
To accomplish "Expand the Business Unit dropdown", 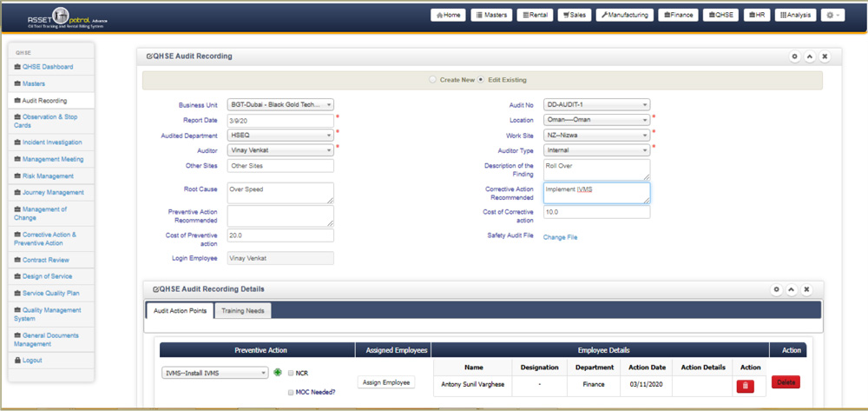I will 280,105.
